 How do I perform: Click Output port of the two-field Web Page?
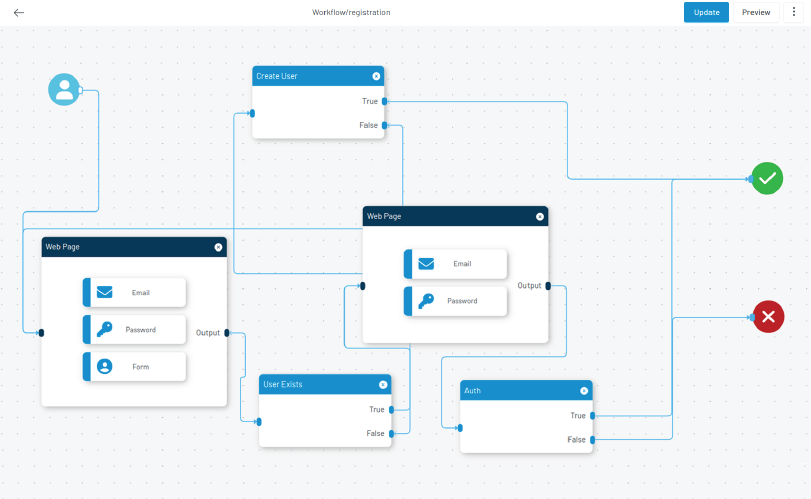click(x=548, y=285)
